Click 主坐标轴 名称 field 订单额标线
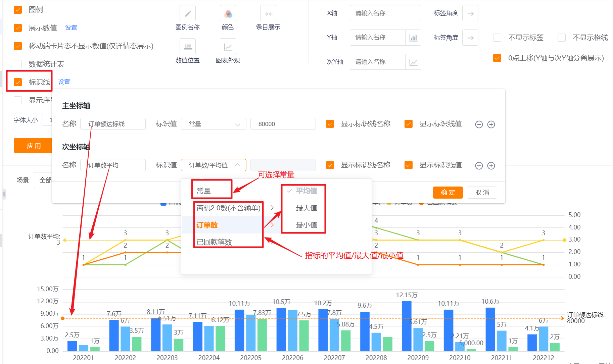Image resolution: width=613 pixels, height=364 pixels. click(113, 124)
